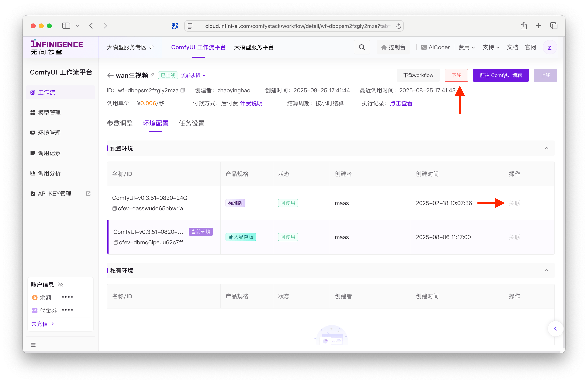Click price text ¥0.006/秒
Screen dimensions: 588x383
[151, 103]
